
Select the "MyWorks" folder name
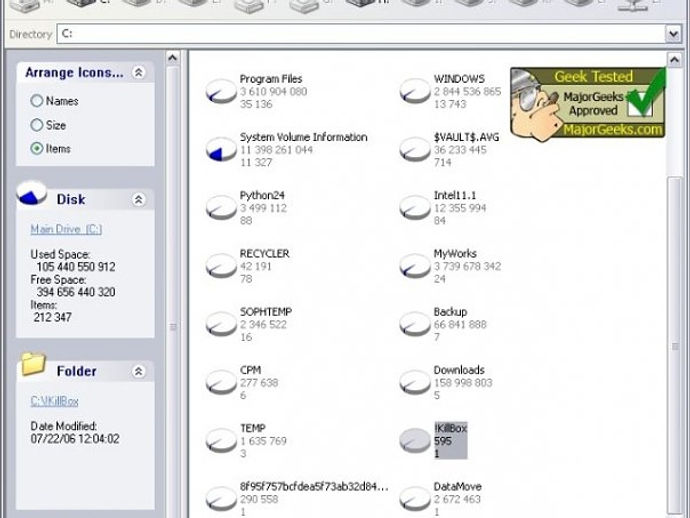(x=455, y=254)
